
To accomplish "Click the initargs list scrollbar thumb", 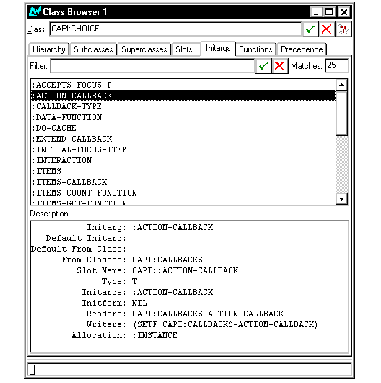I will (342, 113).
